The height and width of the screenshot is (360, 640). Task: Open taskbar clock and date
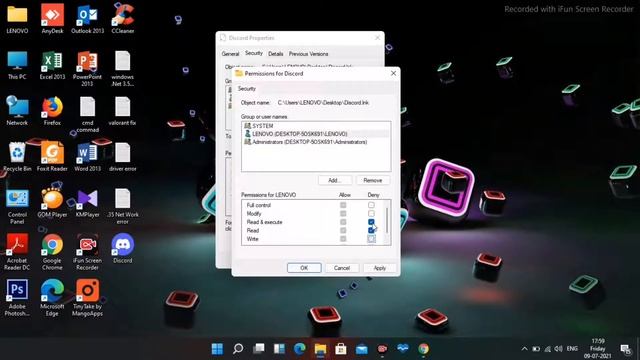(x=598, y=349)
